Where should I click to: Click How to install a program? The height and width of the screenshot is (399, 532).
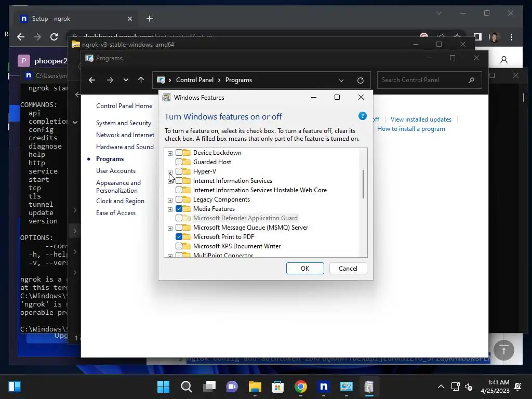point(411,129)
